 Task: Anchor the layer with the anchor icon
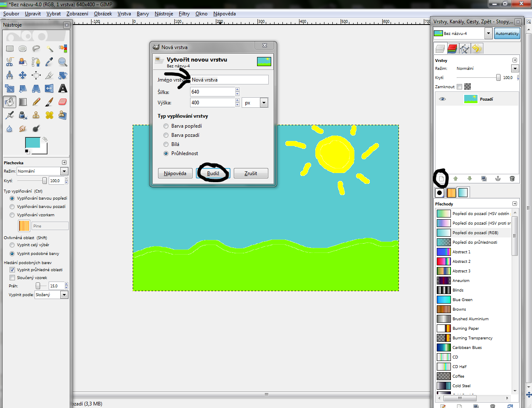[497, 179]
